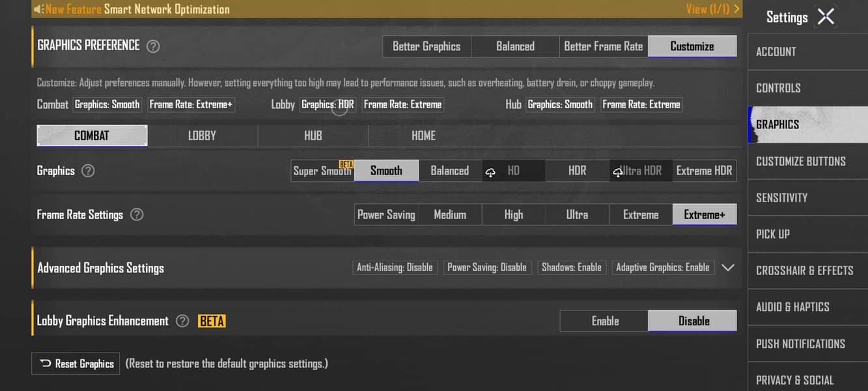Click download icon on Ultra HDR option
This screenshot has height=391, width=868.
pyautogui.click(x=618, y=171)
